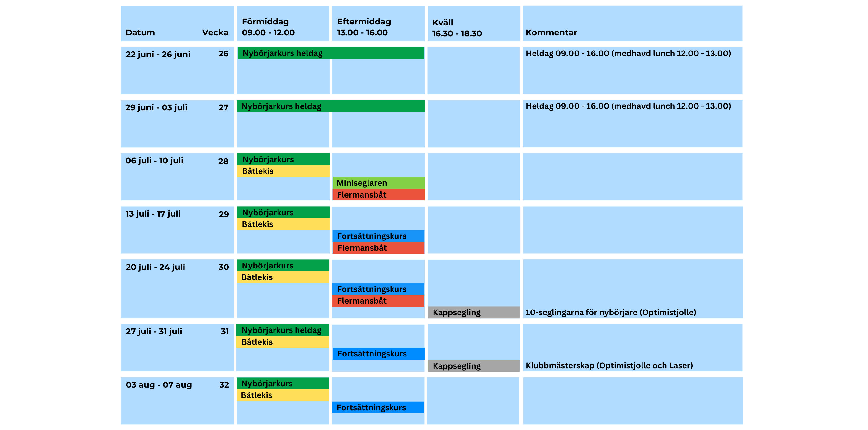Click the Nybörjarkurs heldag block in week 31
This screenshot has width=868, height=430.
[282, 330]
